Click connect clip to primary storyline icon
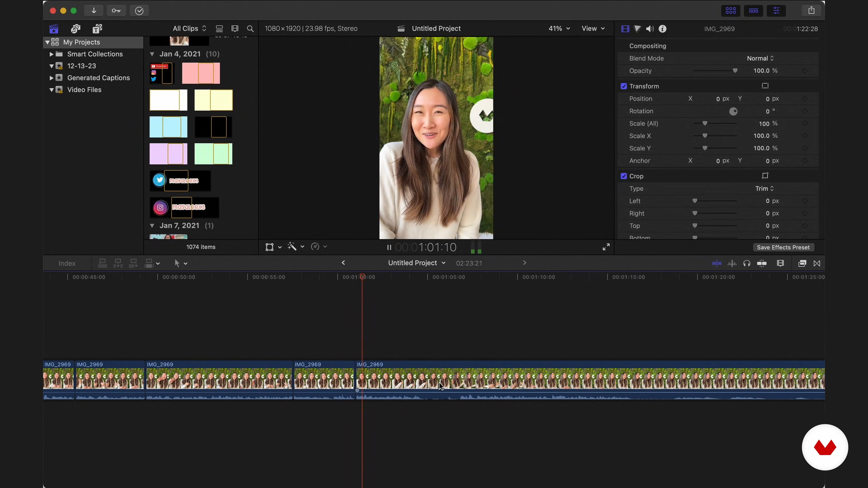The height and width of the screenshot is (488, 868). click(x=102, y=263)
